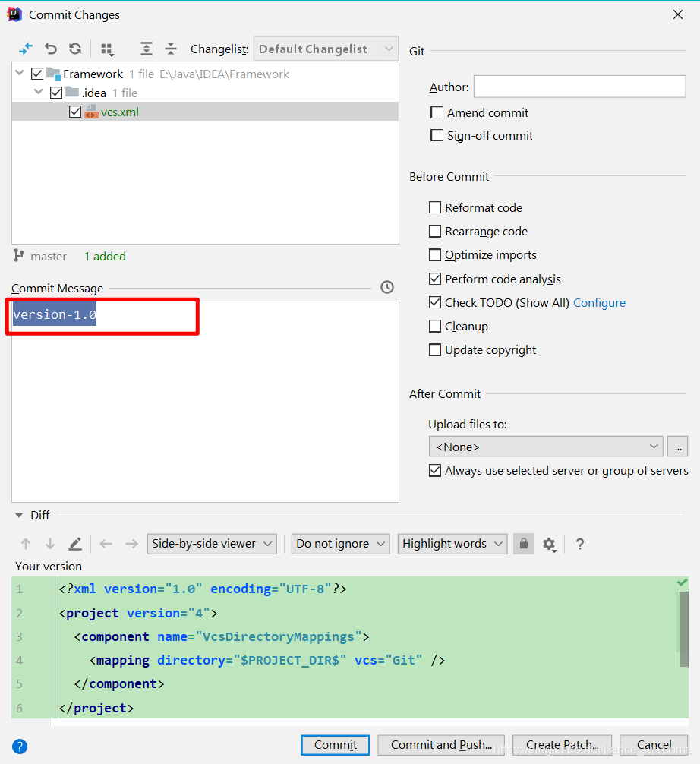Go to previous difference arrow

[x=26, y=544]
